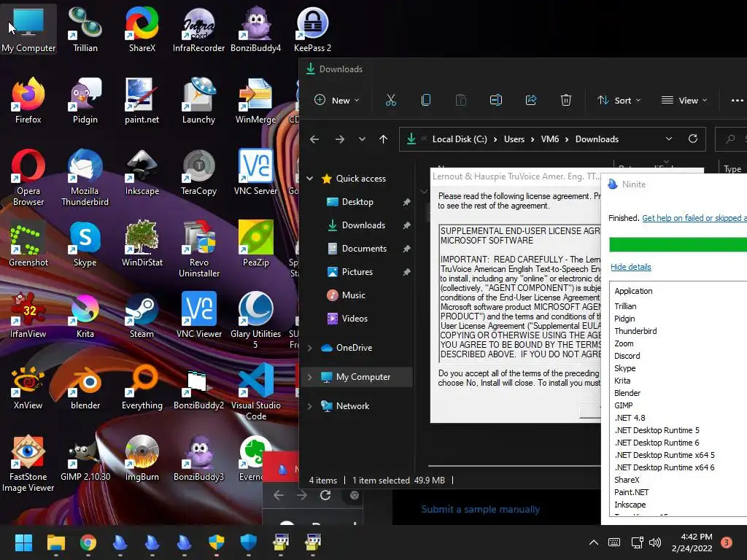
Task: Click Get help on failed link
Action: pos(694,217)
